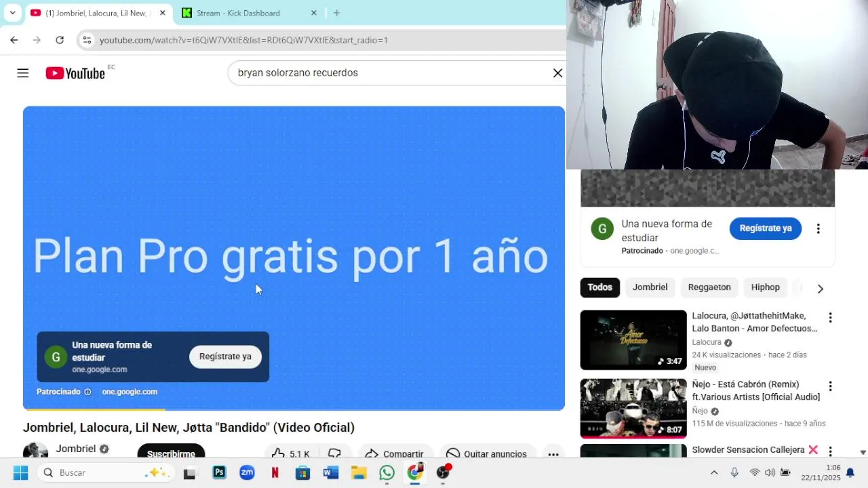868x488 pixels.
Task: Reload the page
Action: pyautogui.click(x=60, y=40)
